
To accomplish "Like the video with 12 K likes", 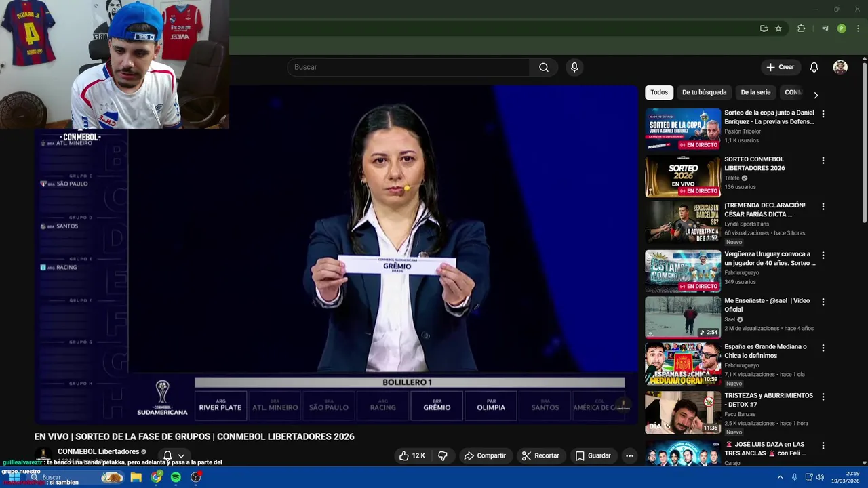I will click(412, 455).
